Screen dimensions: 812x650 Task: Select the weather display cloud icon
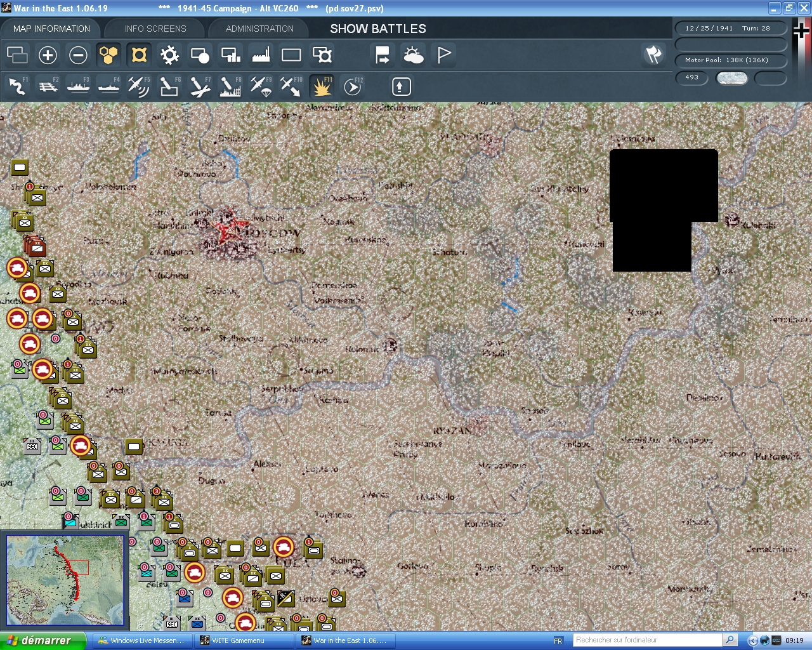pyautogui.click(x=414, y=55)
